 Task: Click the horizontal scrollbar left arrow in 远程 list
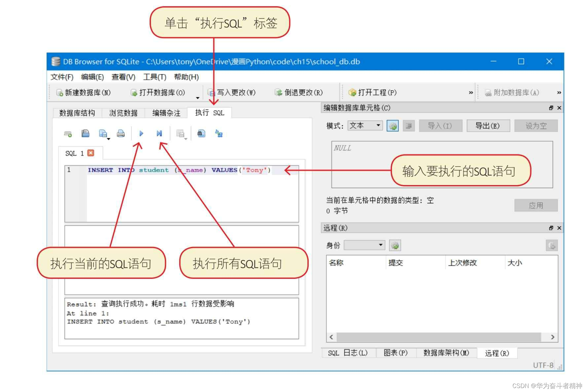pos(331,337)
